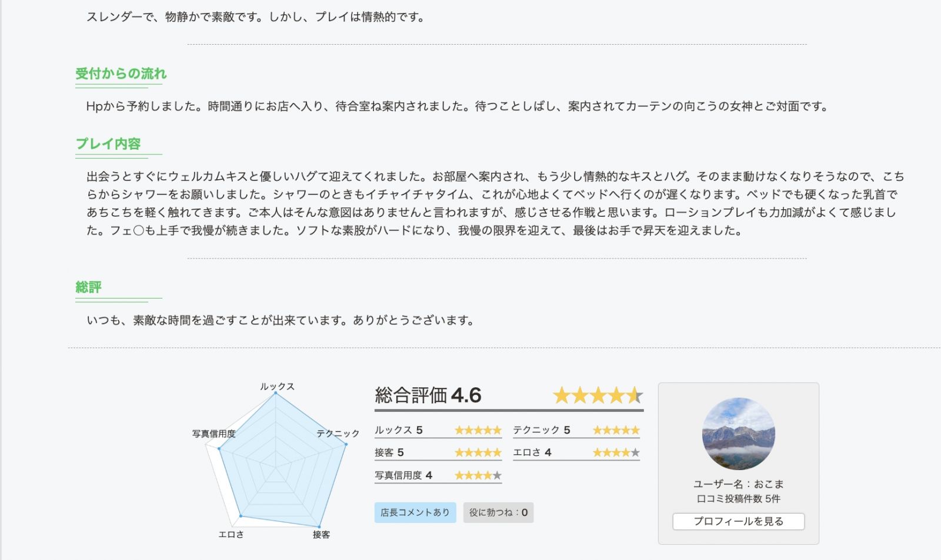Screen dimensions: 941x560
Task: Click the overall 4.6 rating stars
Action: point(598,395)
